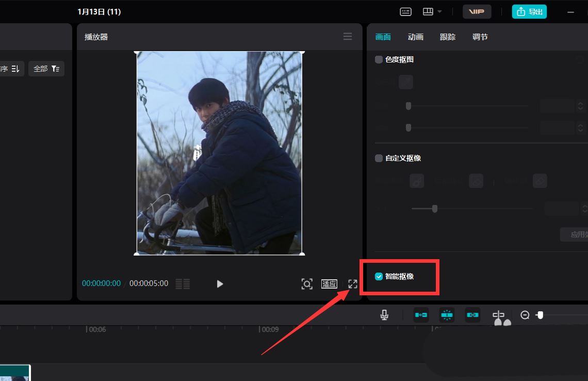Screen dimensions: 588x381
Task: Click the timeline zoom out icon
Action: (525, 315)
